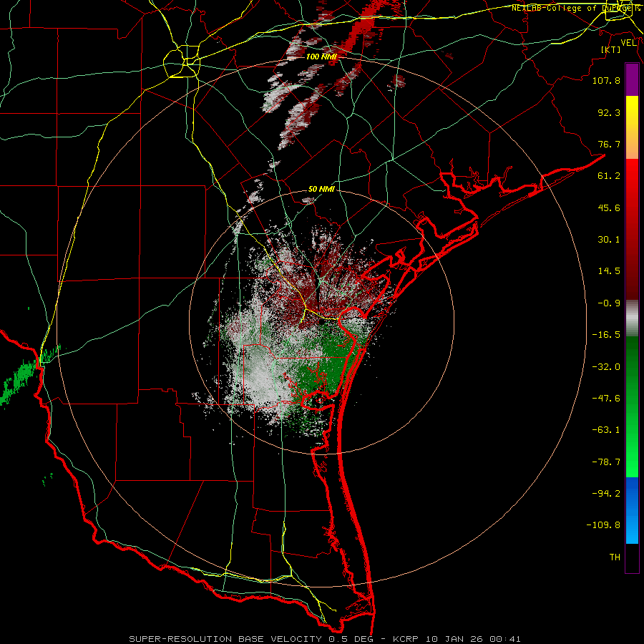Click the VEL legend title

click(x=628, y=43)
